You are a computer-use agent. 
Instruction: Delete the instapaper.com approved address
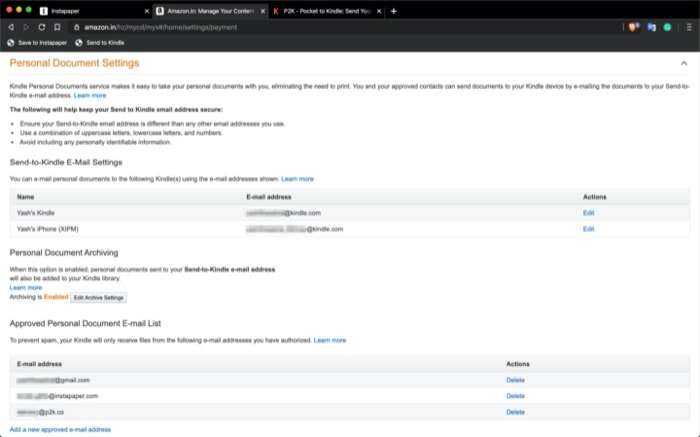click(515, 396)
